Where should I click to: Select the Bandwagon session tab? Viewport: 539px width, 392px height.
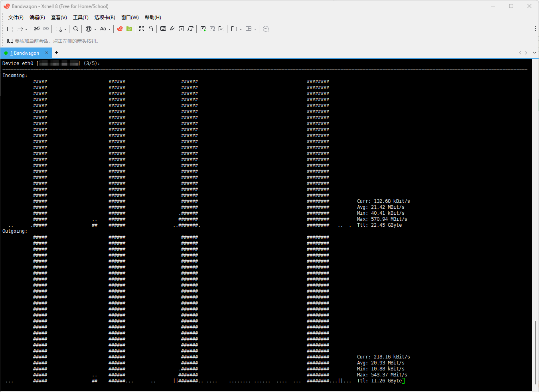[x=25, y=53]
